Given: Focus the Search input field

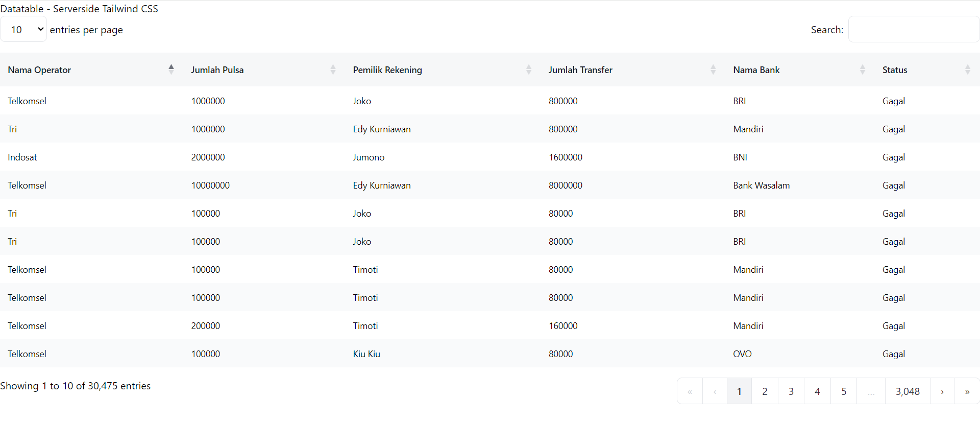Looking at the screenshot, I should pos(914,29).
